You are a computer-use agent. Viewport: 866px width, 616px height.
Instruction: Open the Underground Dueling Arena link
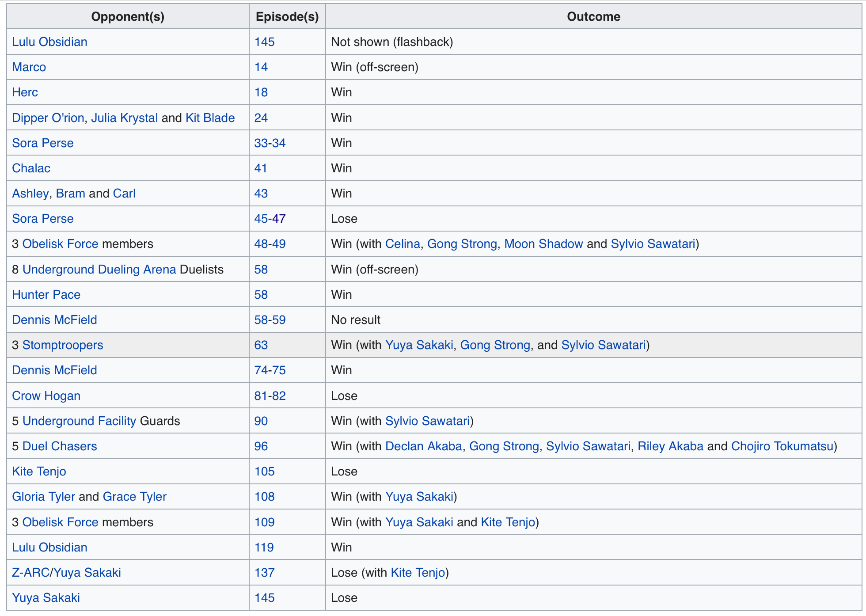point(99,270)
